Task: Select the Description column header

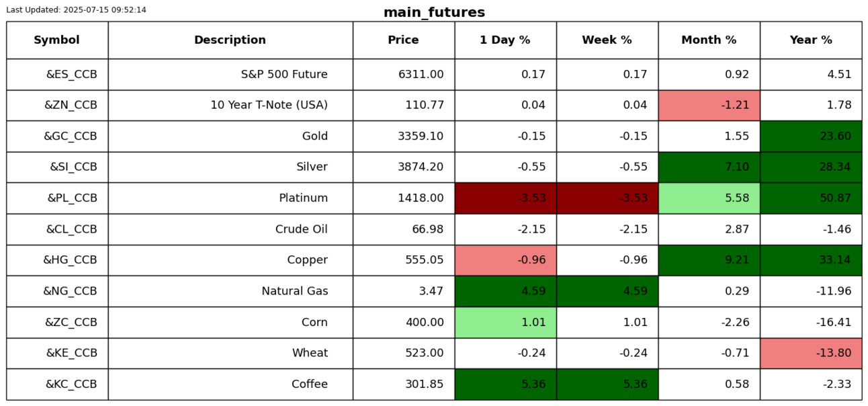Action: [x=230, y=40]
